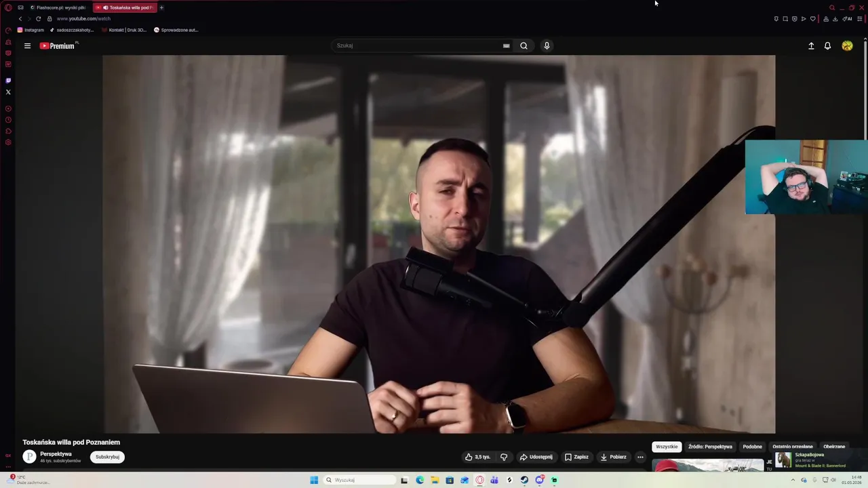Image resolution: width=868 pixels, height=488 pixels.
Task: Dislike the video
Action: pyautogui.click(x=504, y=457)
